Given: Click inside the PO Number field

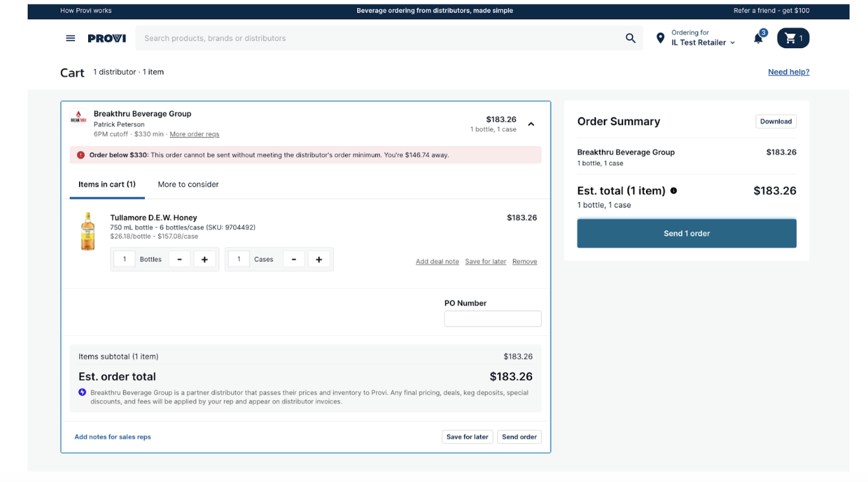Looking at the screenshot, I should click(492, 318).
